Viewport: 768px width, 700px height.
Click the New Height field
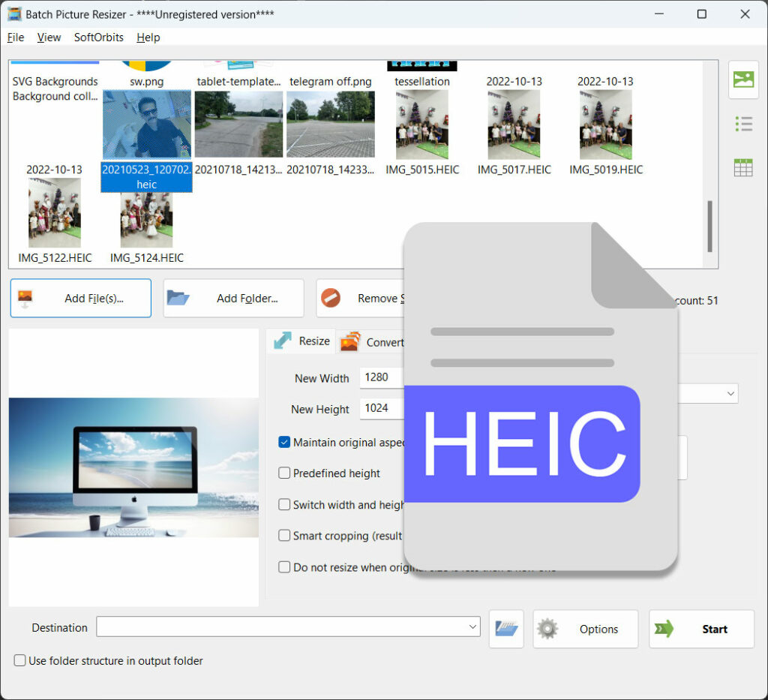(382, 408)
